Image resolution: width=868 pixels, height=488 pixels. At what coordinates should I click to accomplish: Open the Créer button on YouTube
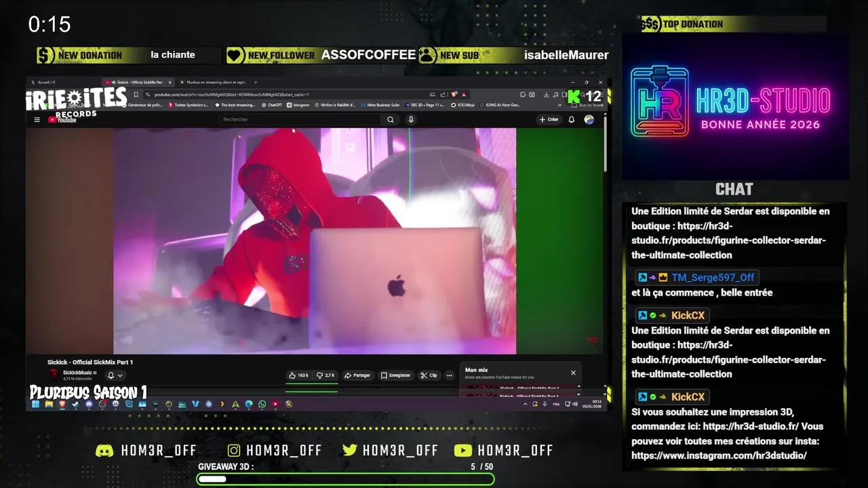pos(549,119)
